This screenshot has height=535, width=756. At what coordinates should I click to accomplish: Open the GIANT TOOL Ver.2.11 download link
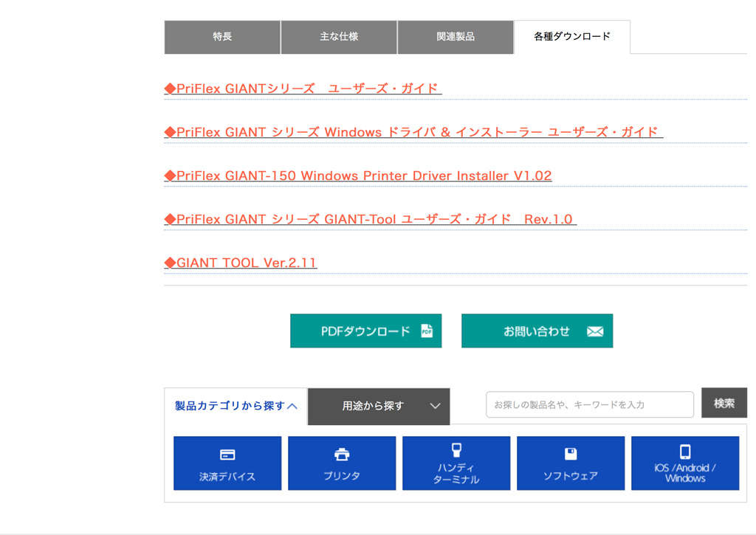click(241, 263)
